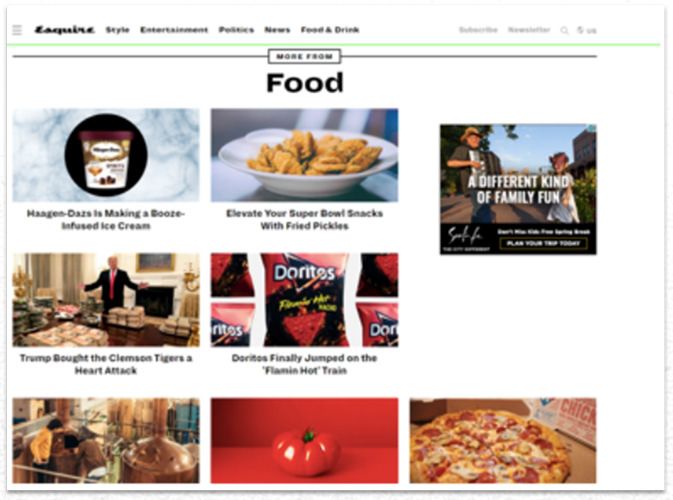Open Trump Clemson Tigers article headline
This screenshot has height=500, width=673.
click(x=106, y=364)
